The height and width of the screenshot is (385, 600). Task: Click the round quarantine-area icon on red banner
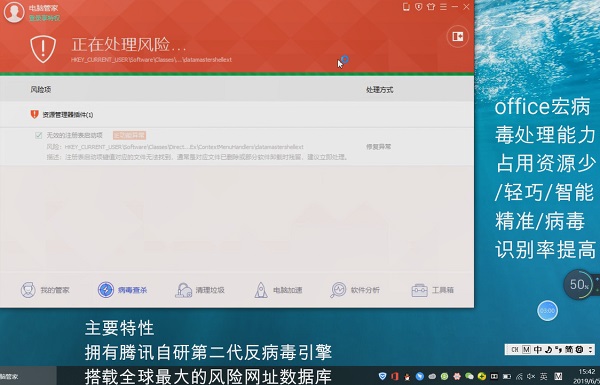(458, 36)
